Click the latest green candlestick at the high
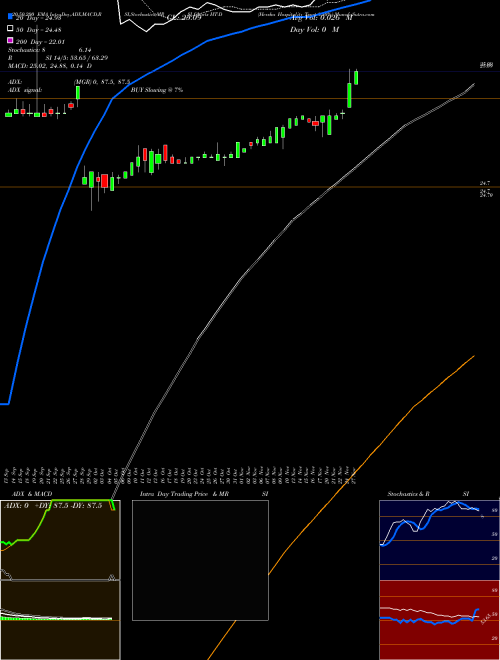The height and width of the screenshot is (660, 500). tap(356, 77)
